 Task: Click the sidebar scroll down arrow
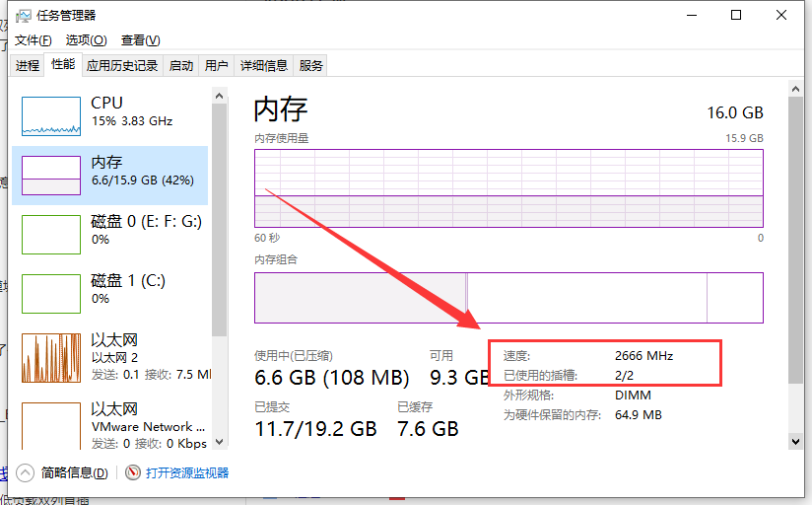220,442
